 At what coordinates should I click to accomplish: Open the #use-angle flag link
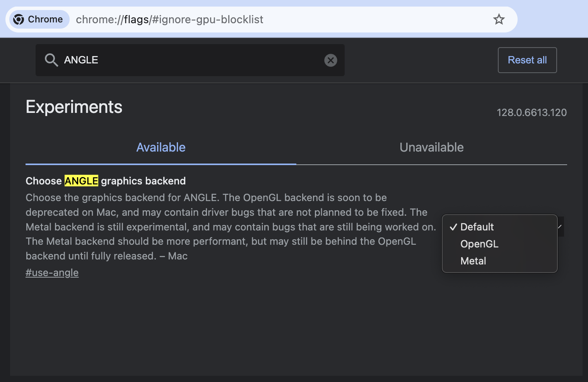click(52, 273)
